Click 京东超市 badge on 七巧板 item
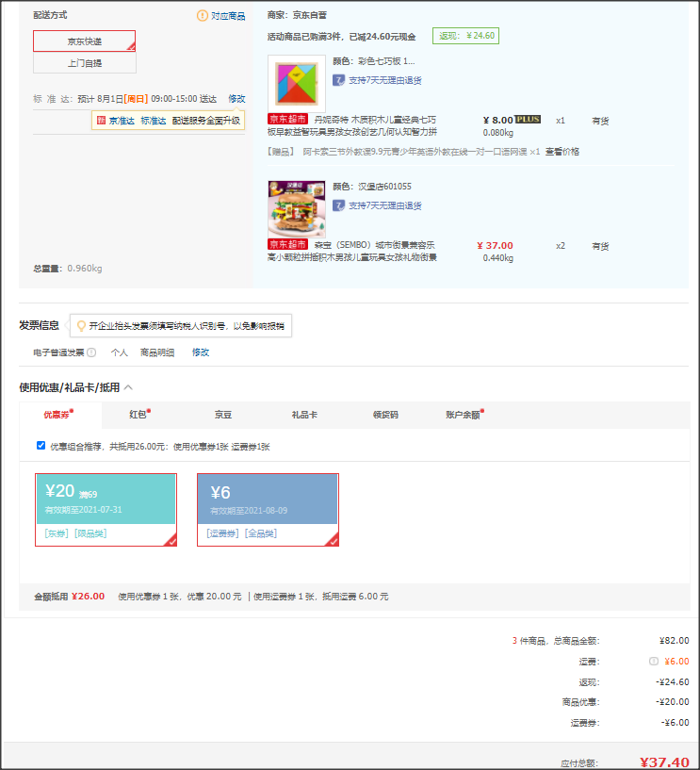 287,119
